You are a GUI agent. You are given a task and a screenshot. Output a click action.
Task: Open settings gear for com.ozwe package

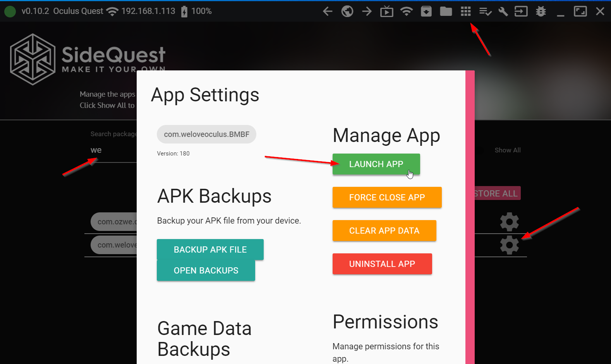click(509, 222)
